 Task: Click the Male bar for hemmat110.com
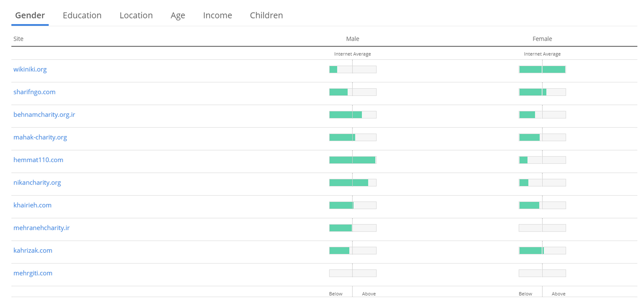tap(352, 160)
